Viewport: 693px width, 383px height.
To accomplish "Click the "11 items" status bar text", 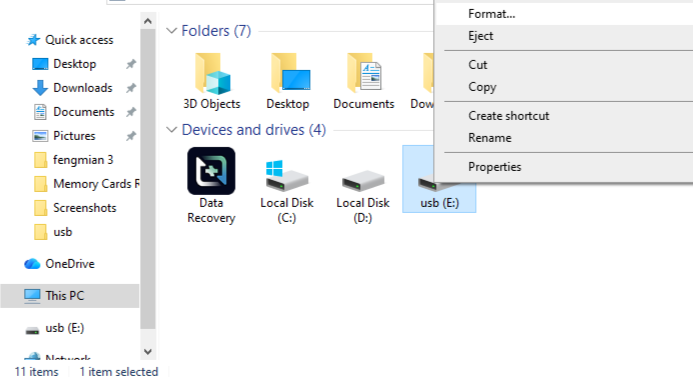I will click(37, 372).
